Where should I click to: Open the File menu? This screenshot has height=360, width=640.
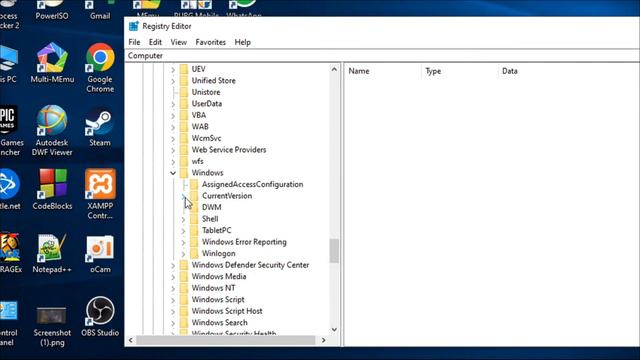pyautogui.click(x=134, y=42)
